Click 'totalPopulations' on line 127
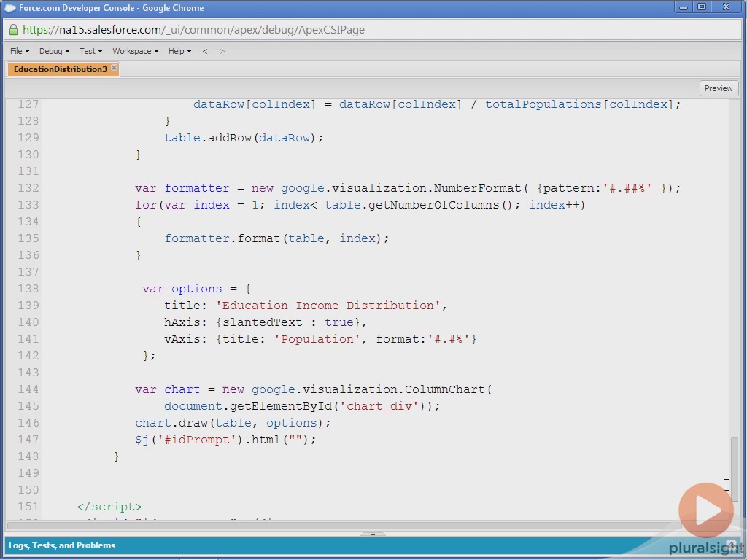The image size is (747, 560). pyautogui.click(x=543, y=104)
